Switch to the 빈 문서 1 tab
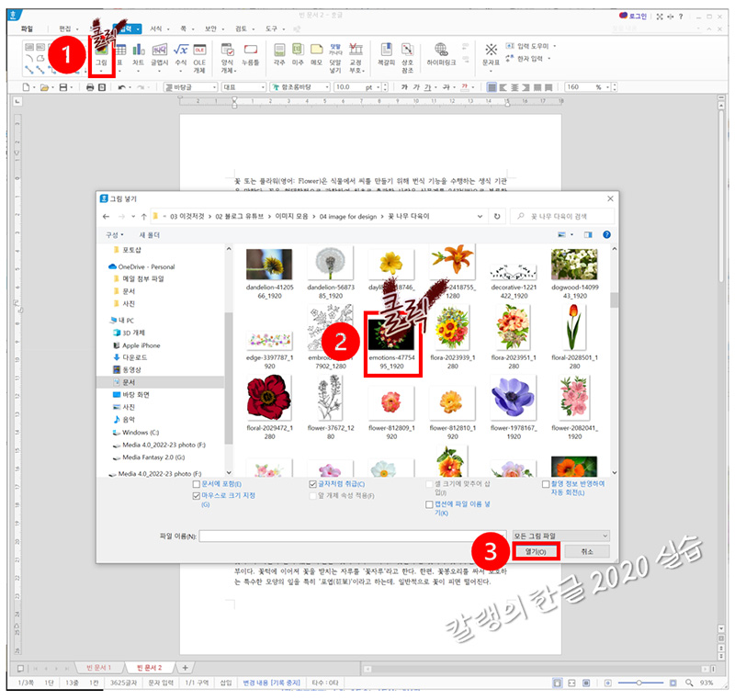Viewport: 735px width, 700px height. (x=99, y=668)
